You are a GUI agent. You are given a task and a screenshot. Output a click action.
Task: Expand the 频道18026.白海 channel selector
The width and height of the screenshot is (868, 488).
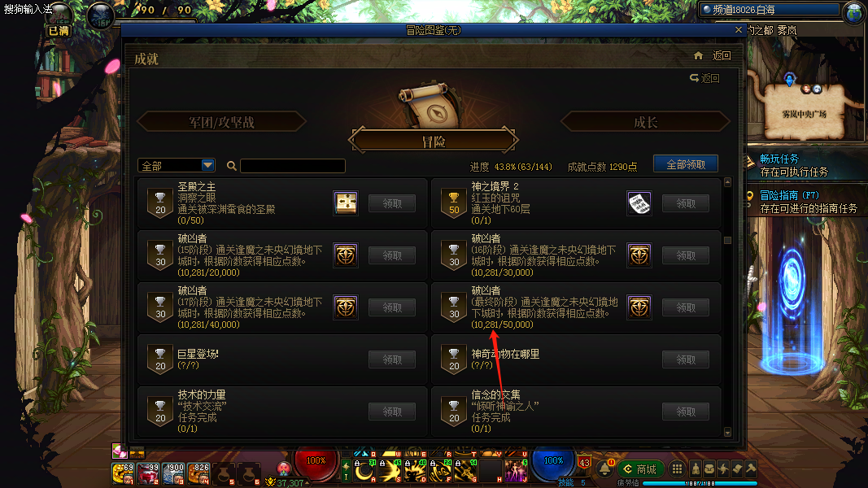click(x=770, y=10)
